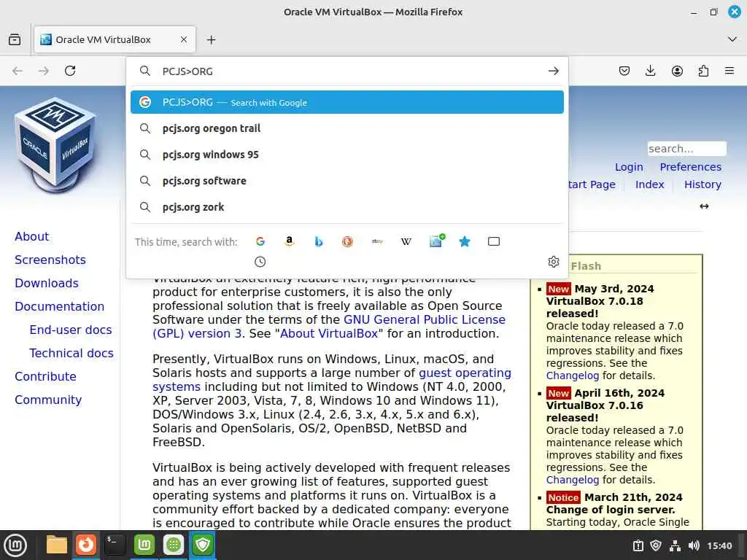The width and height of the screenshot is (747, 560).
Task: Follow the guest operating systems link
Action: coord(465,373)
